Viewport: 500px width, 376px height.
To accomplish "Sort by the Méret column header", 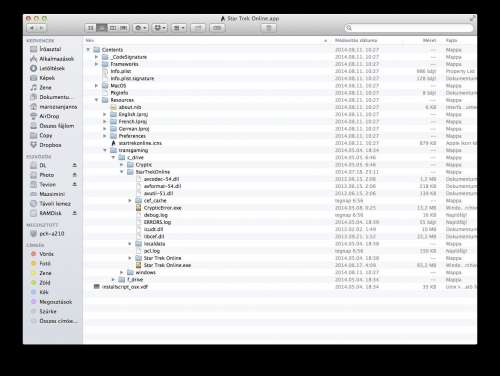I will pos(429,40).
